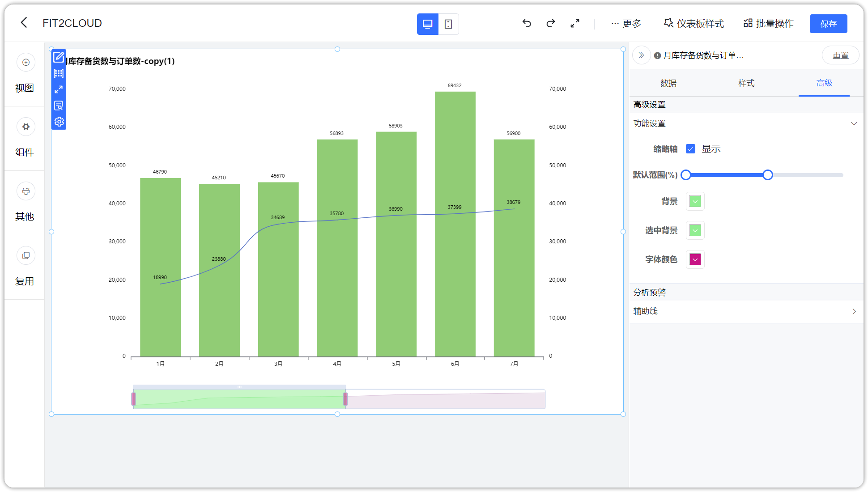The width and height of the screenshot is (868, 492).
Task: Uncheck the 显示 checkbox for 缩略轴
Action: pyautogui.click(x=691, y=148)
